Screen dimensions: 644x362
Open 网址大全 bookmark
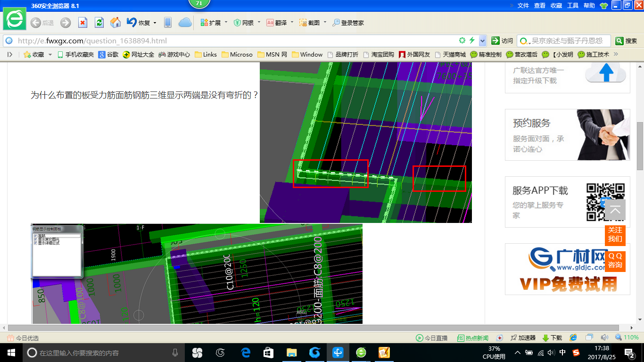coord(139,55)
